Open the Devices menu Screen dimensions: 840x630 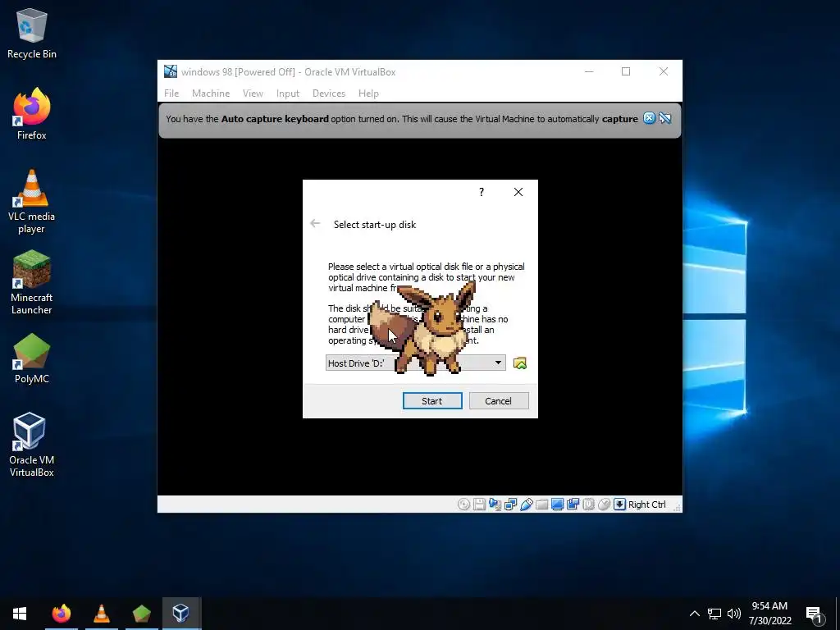[329, 94]
